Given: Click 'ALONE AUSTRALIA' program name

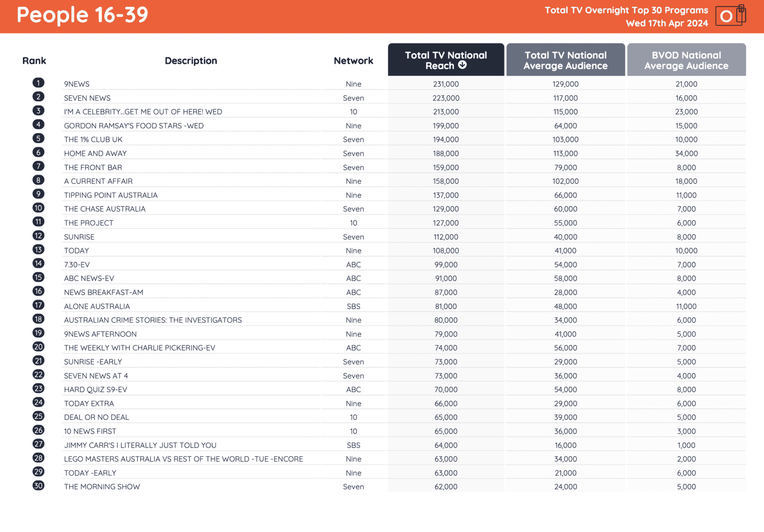Looking at the screenshot, I should 97,306.
